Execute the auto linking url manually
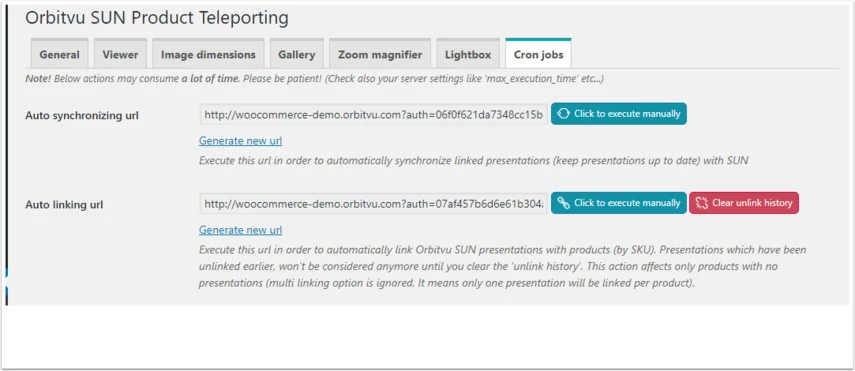 (x=619, y=203)
